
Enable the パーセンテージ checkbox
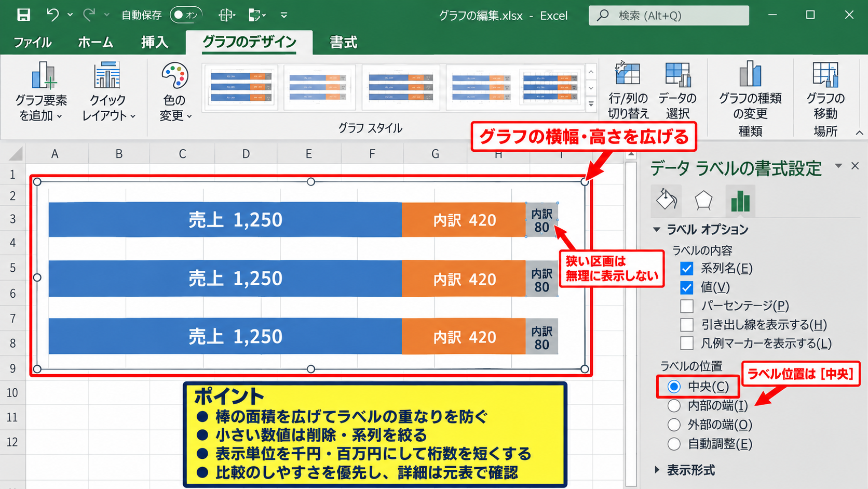[687, 306]
